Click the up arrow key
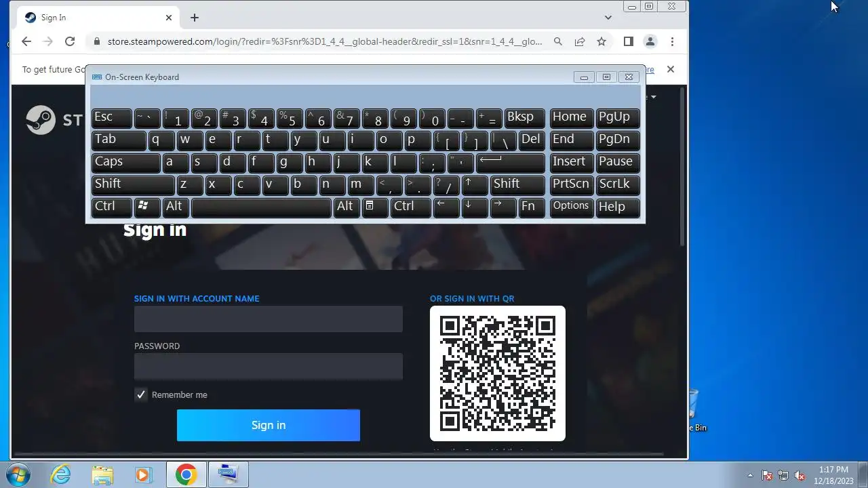868x488 pixels. point(475,184)
